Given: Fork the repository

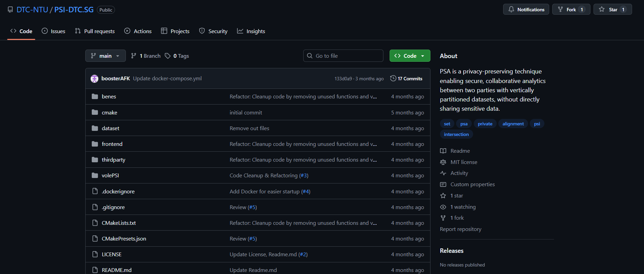Looking at the screenshot, I should click(x=567, y=10).
